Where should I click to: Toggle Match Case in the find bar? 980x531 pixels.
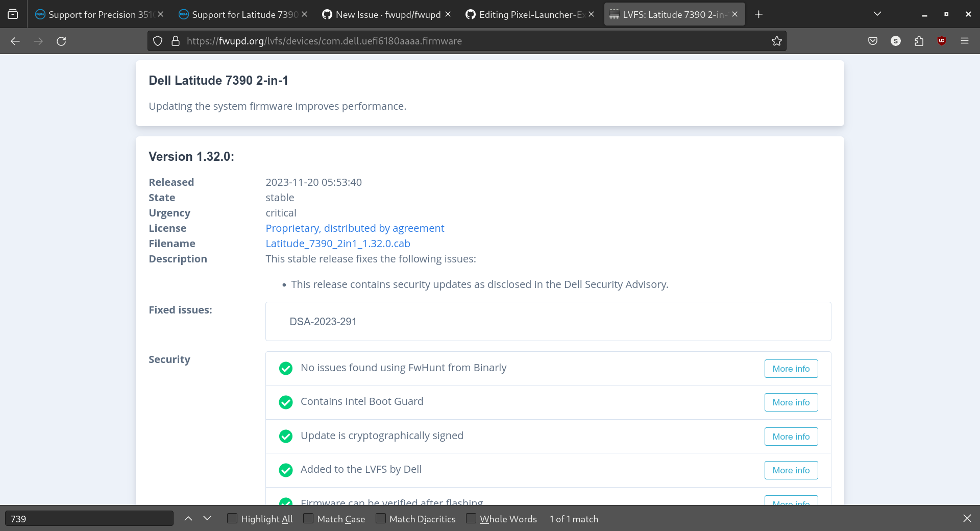[x=308, y=518]
